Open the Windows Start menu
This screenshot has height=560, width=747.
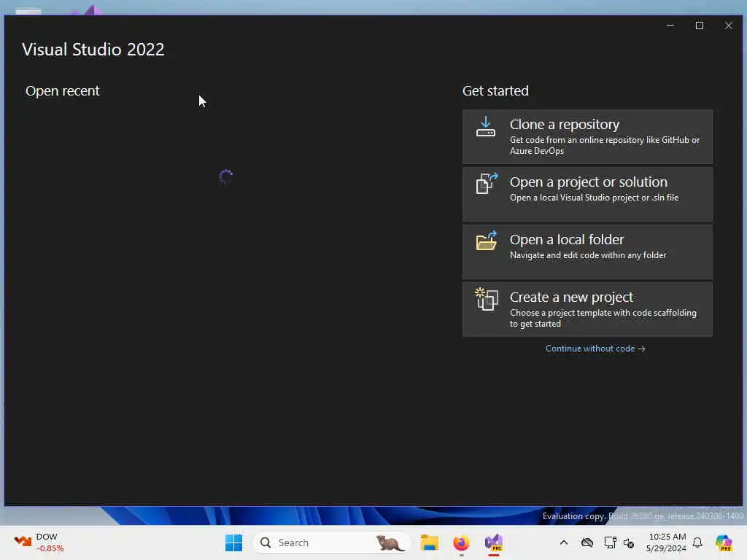(x=234, y=542)
